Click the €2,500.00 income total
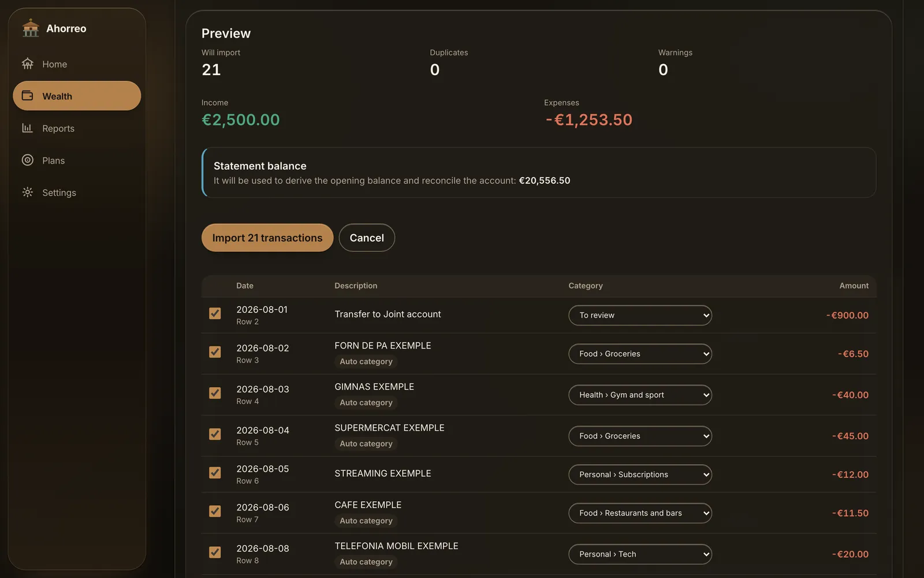Image resolution: width=924 pixels, height=578 pixels. [x=241, y=120]
